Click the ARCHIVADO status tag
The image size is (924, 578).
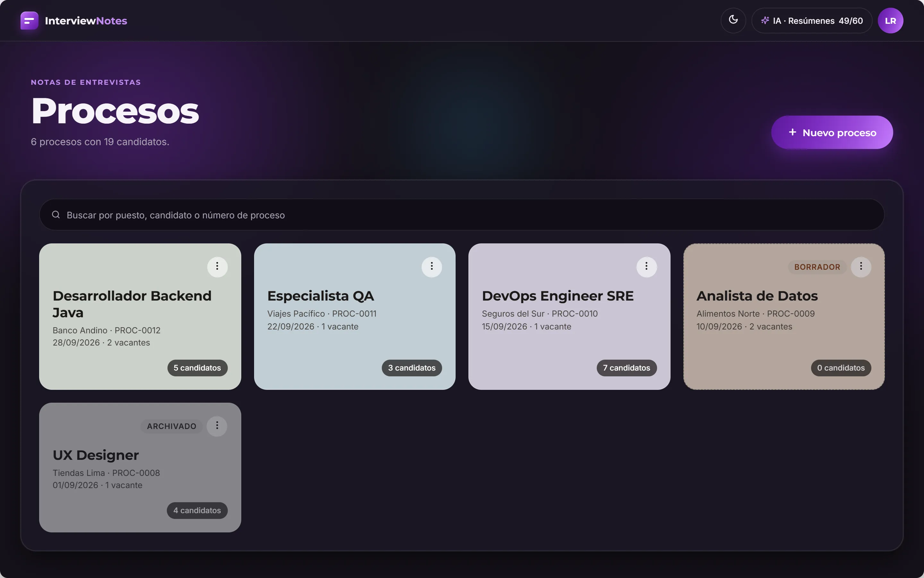click(172, 426)
